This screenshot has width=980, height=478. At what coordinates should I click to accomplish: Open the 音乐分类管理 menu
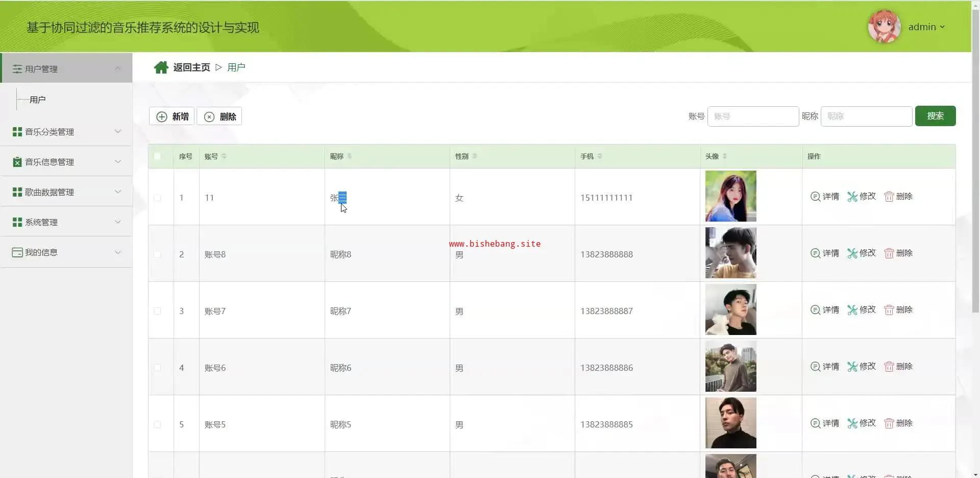click(66, 132)
